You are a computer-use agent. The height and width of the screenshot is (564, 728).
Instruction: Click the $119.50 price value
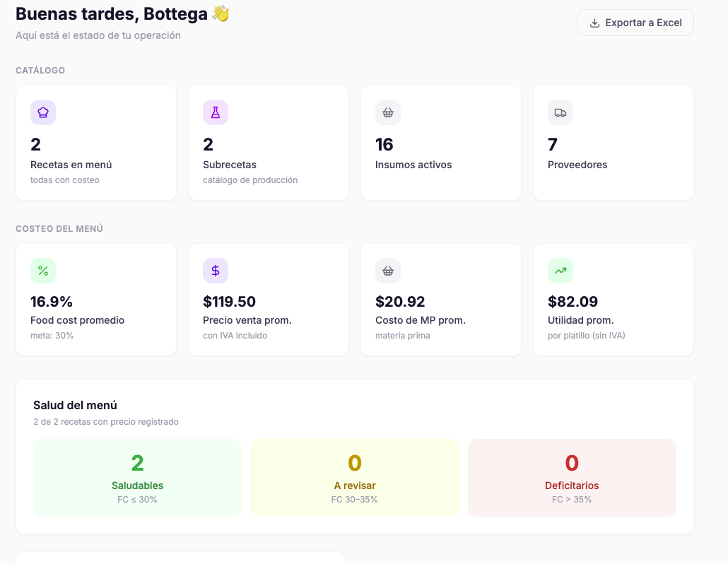point(230,302)
